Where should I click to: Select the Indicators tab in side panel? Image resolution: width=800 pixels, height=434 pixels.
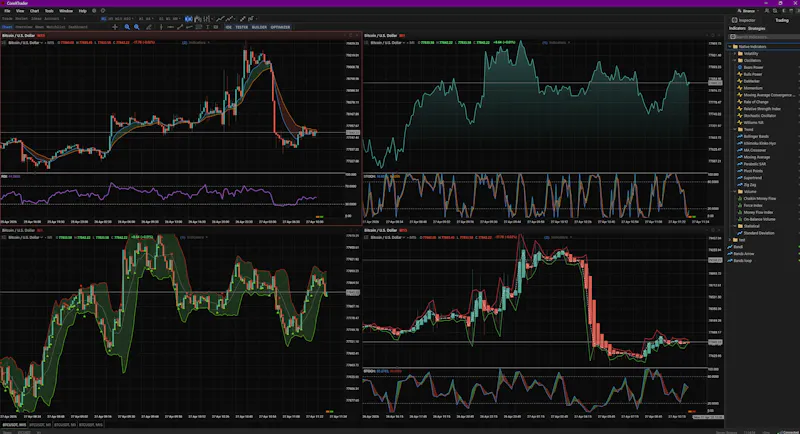737,29
